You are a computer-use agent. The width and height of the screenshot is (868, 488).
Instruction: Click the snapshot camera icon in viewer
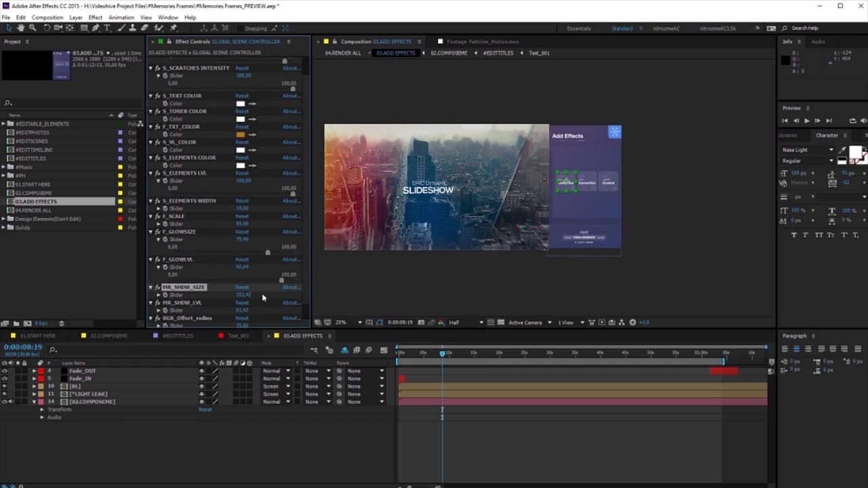[x=421, y=323]
